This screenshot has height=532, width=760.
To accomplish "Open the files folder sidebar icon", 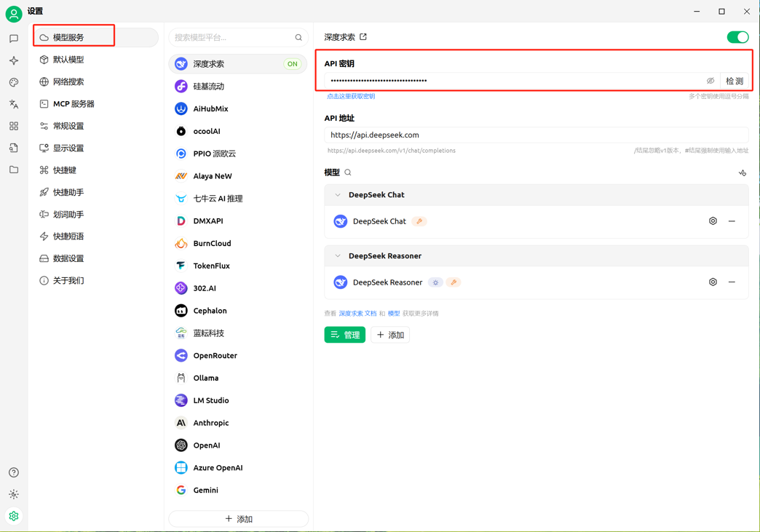I will 14,170.
